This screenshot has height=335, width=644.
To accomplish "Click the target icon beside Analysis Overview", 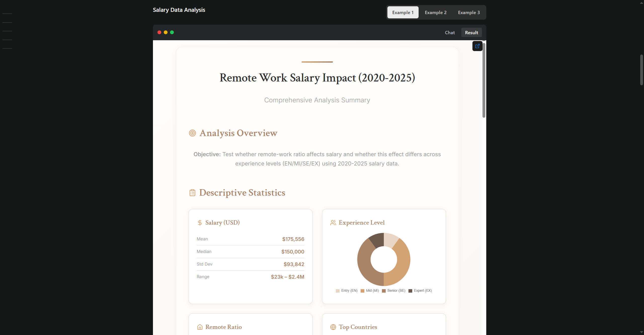I will pyautogui.click(x=192, y=133).
